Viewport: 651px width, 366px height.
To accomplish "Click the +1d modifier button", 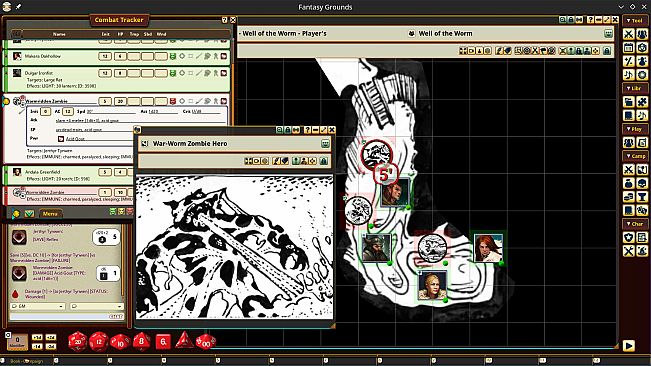I will point(37,337).
